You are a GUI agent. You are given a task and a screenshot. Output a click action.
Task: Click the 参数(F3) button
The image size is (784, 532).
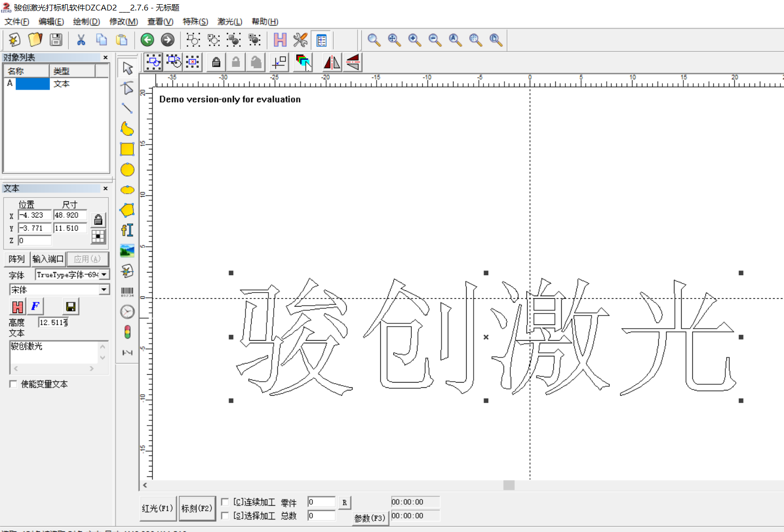tap(370, 518)
